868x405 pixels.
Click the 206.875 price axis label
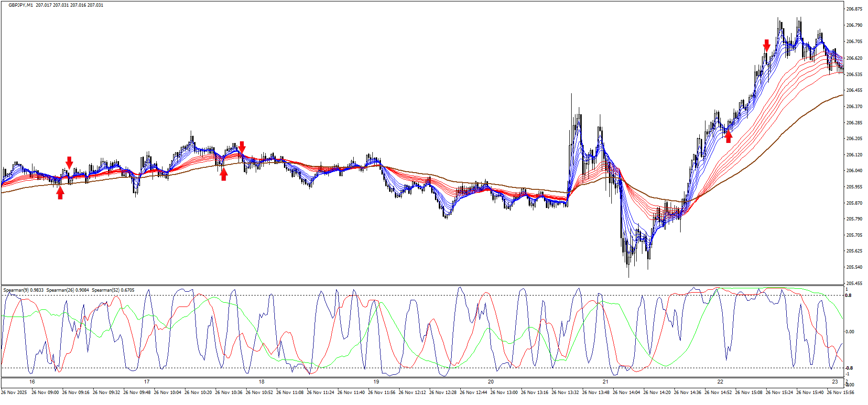[854, 9]
